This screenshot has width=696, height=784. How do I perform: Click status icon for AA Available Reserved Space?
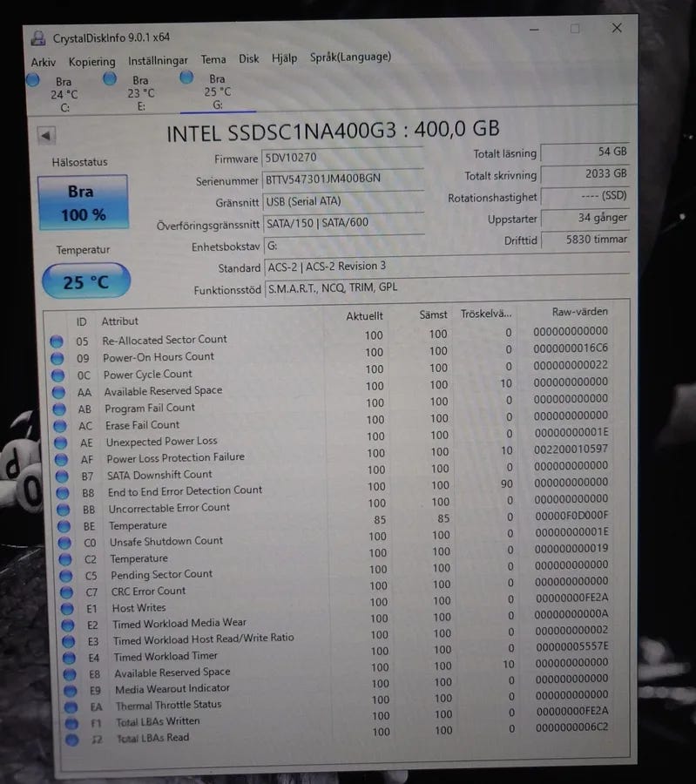tap(58, 392)
